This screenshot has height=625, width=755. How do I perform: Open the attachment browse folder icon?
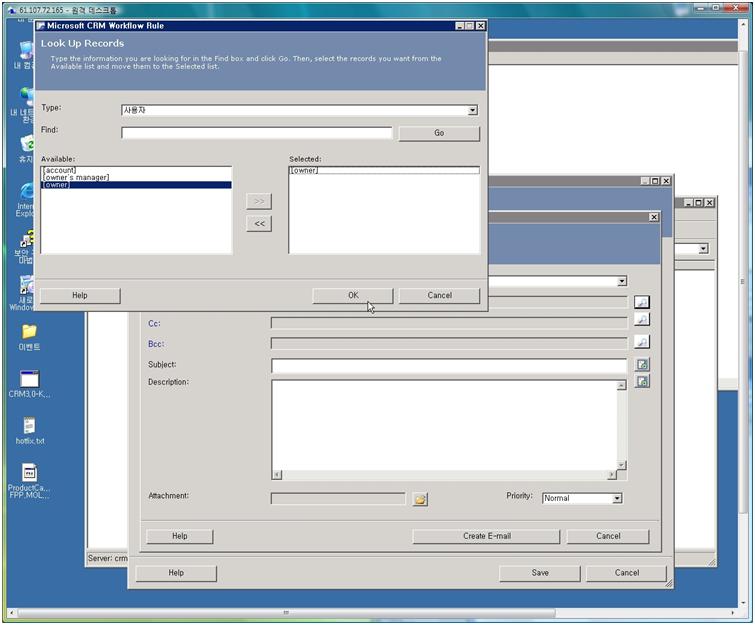[x=420, y=499]
